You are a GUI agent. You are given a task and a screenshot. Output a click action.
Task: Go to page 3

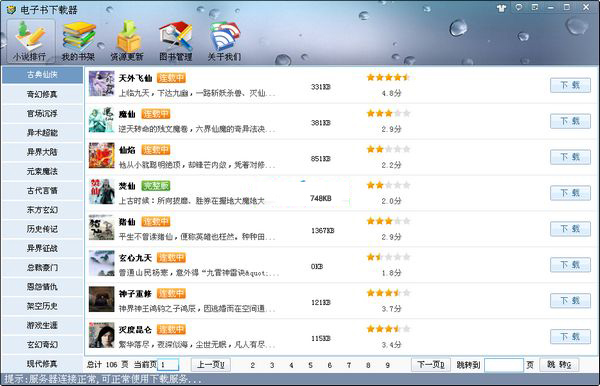point(272,365)
